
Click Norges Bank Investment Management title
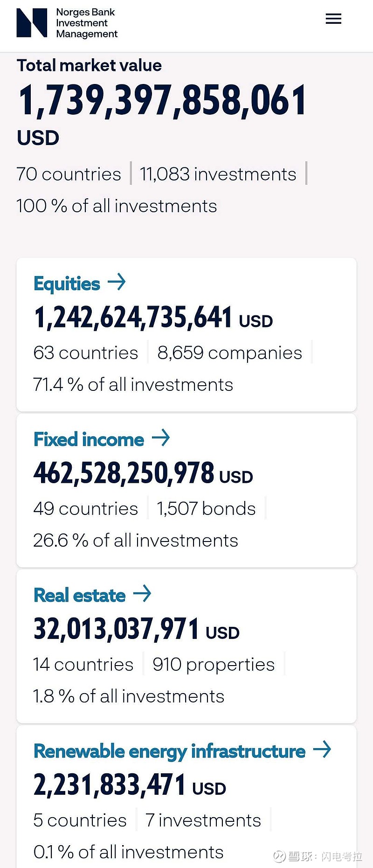pos(87,23)
